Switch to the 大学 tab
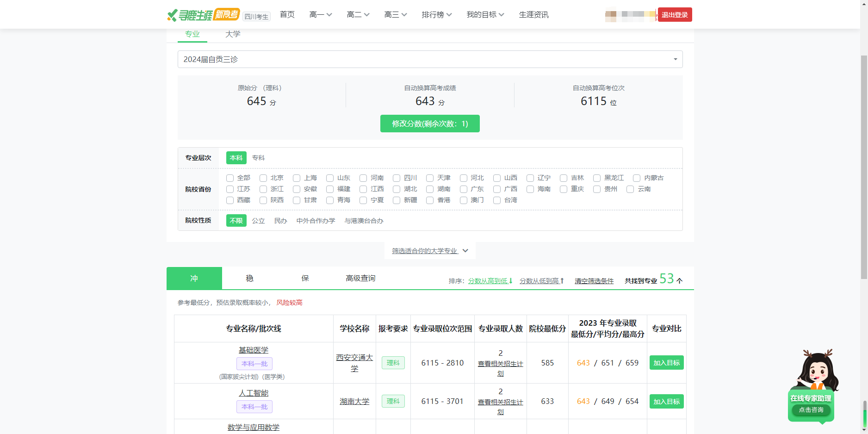This screenshot has height=434, width=868. [x=233, y=34]
